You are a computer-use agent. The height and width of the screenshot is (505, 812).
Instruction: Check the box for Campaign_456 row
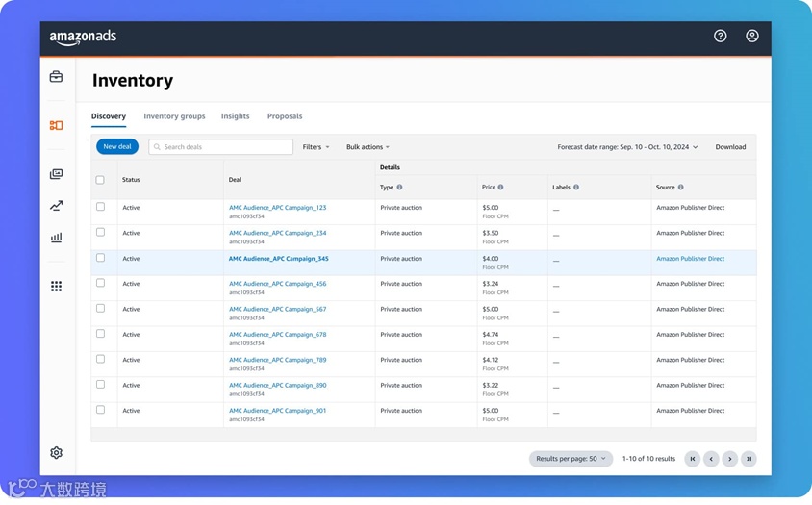[x=100, y=283]
